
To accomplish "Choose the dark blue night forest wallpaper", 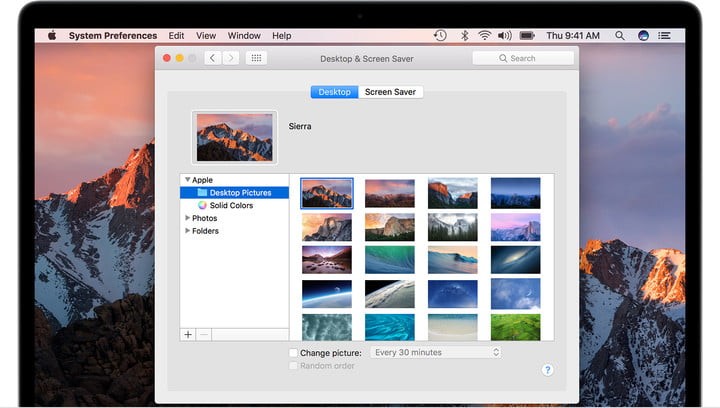I will pos(516,193).
